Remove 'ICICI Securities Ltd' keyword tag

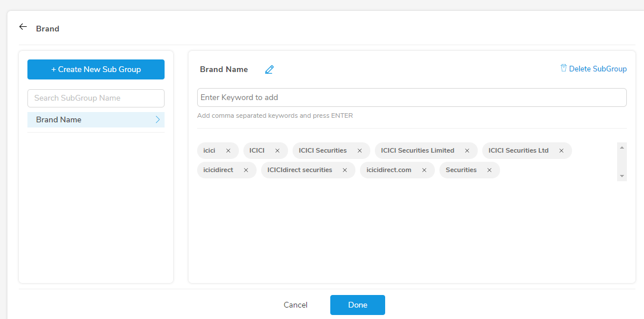561,151
